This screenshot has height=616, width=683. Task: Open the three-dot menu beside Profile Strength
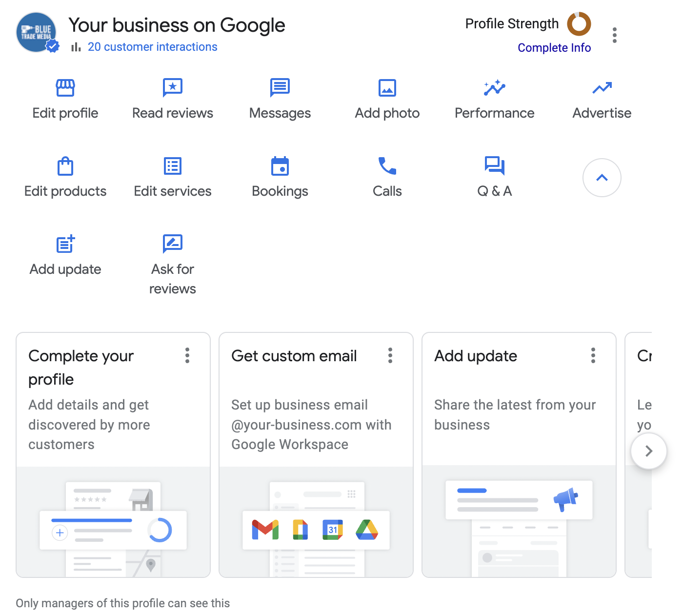click(x=615, y=35)
